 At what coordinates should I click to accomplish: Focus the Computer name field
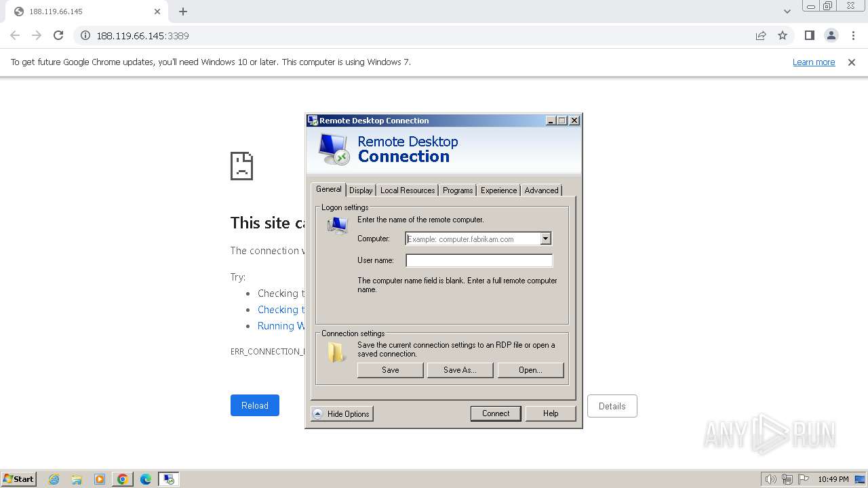[473, 239]
